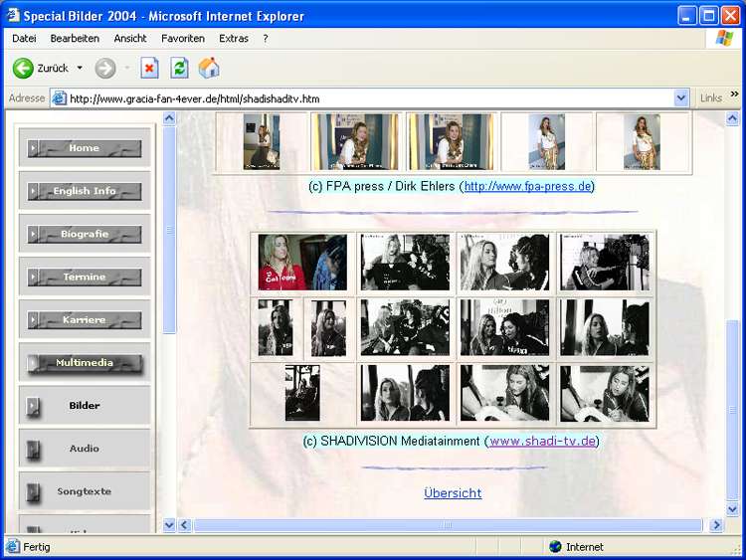Click the sidebar vertical scrollbar thumb
This screenshot has width=746, height=560.
[x=169, y=230]
